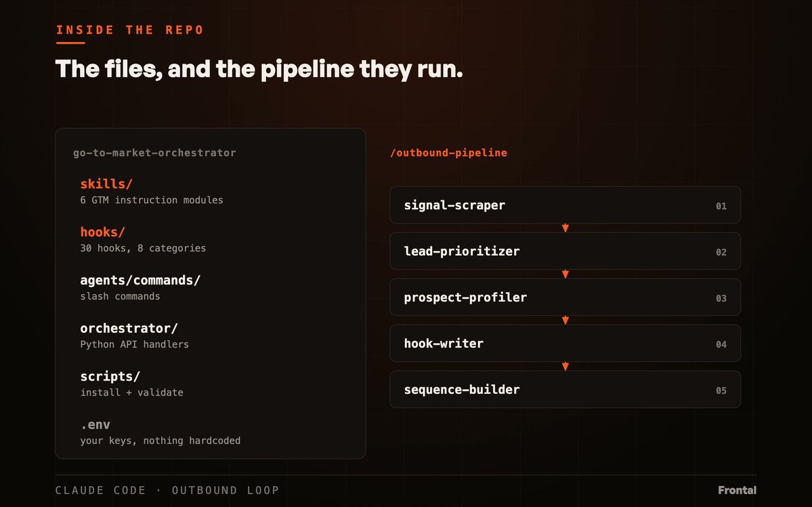
Task: Select the signal-scraper pipeline step
Action: 565,205
